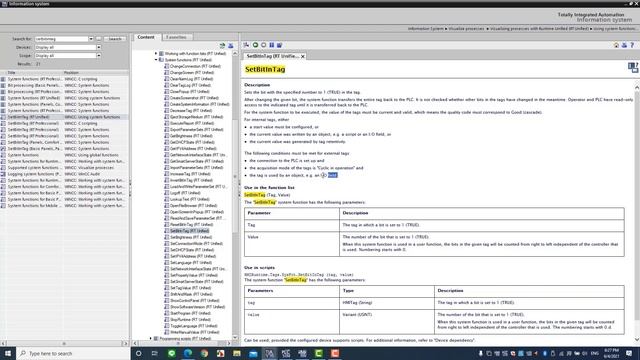The width and height of the screenshot is (640, 360).
Task: Click the Search button
Action: coord(115,39)
